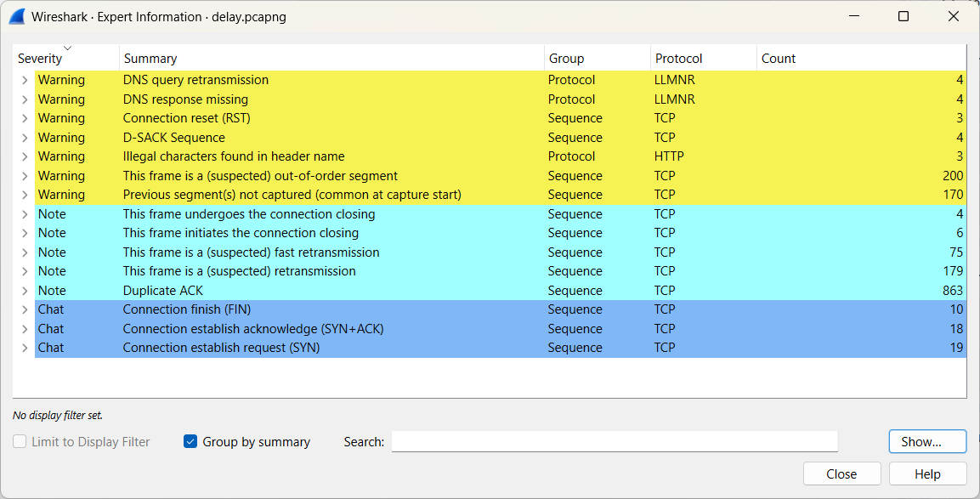Image resolution: width=980 pixels, height=499 pixels.
Task: Click the Search input field
Action: tap(614, 442)
